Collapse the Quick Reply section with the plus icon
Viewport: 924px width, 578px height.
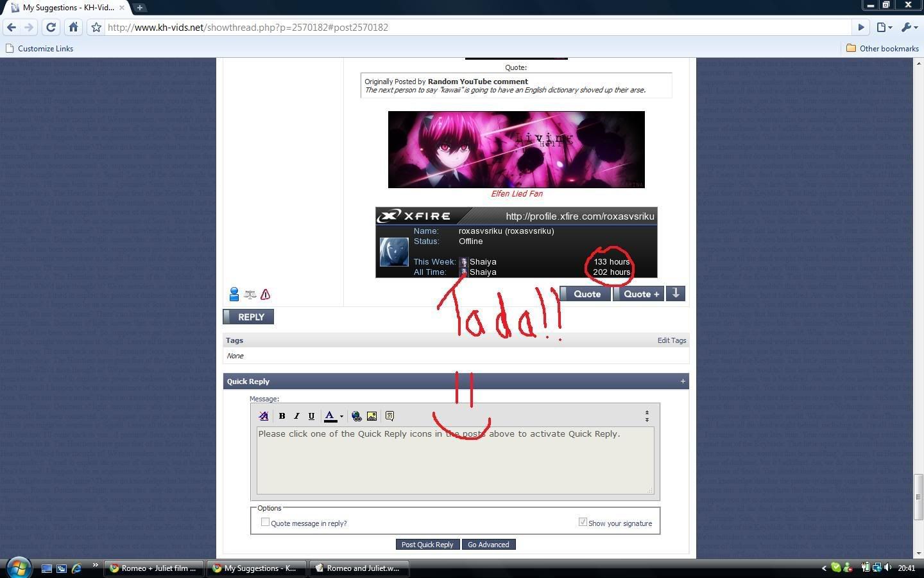click(x=683, y=381)
